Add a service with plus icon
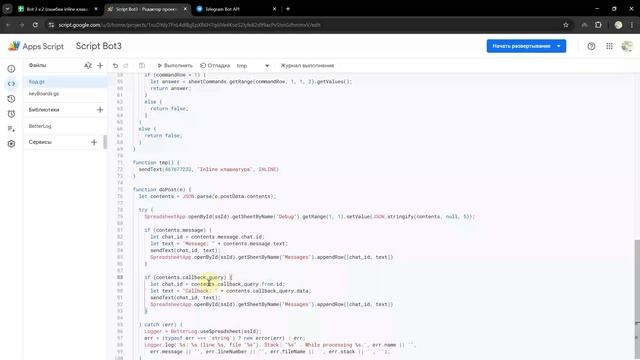Screen dimensions: 640x360 94,142
